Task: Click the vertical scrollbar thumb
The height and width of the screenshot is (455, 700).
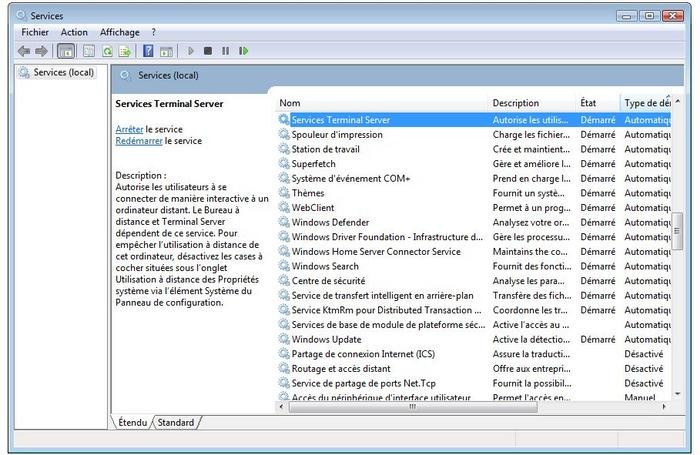Action: 677,231
